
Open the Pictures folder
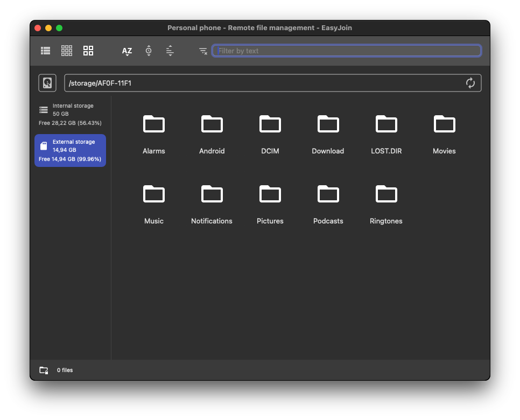click(270, 205)
